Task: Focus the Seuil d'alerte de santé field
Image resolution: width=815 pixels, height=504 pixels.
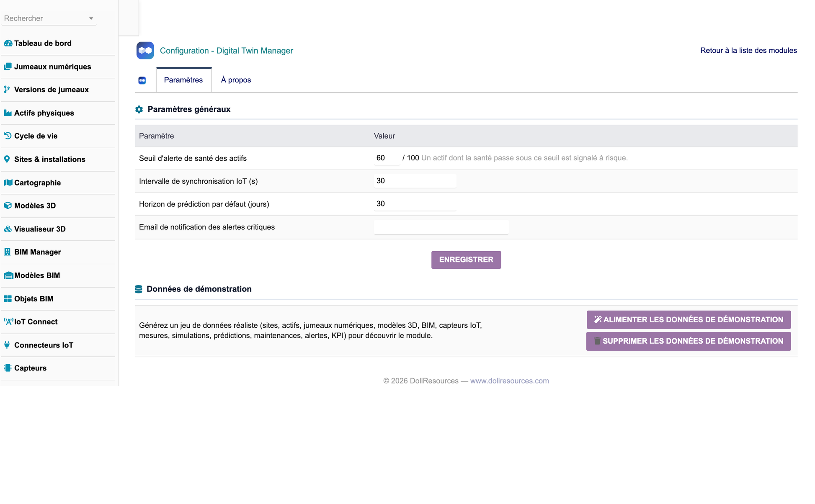Action: 387,158
